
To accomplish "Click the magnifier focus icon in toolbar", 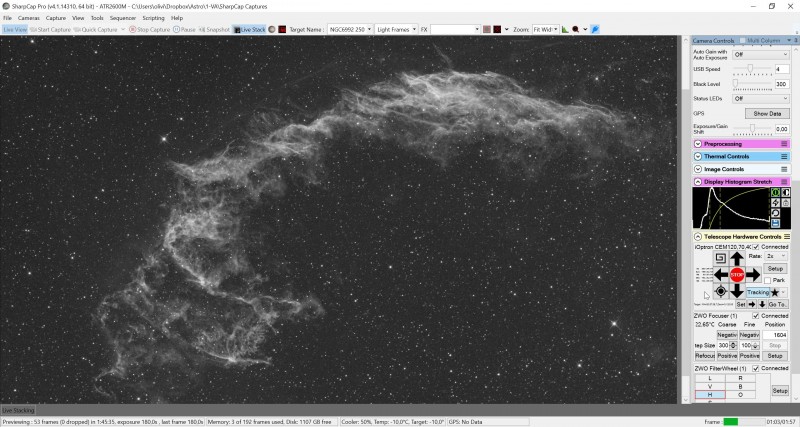I will tap(576, 30).
